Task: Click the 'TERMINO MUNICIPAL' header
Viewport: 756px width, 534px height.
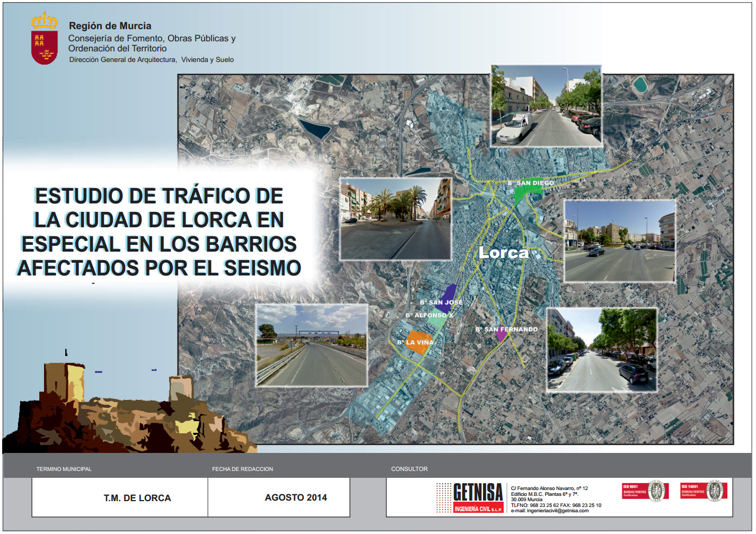Action: pos(64,469)
